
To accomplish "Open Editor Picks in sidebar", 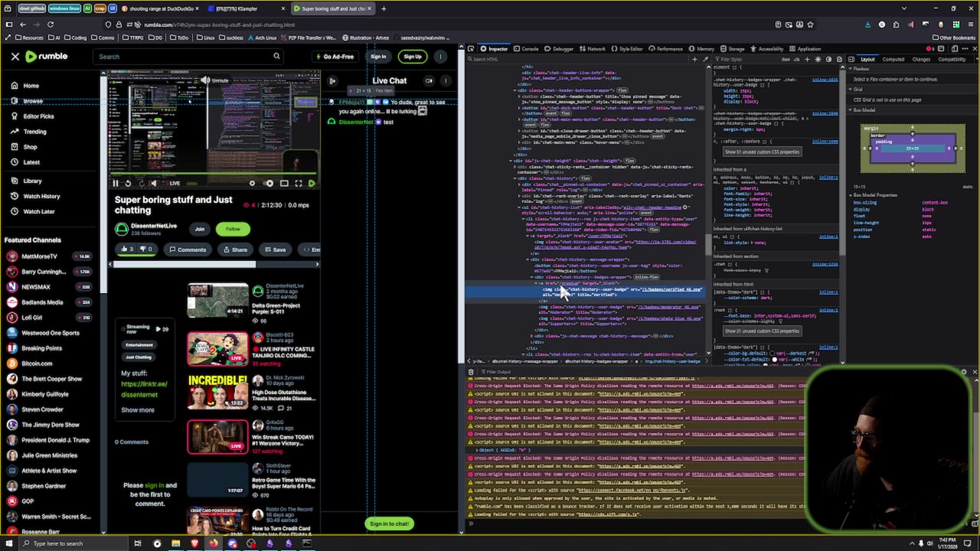I will pos(38,116).
